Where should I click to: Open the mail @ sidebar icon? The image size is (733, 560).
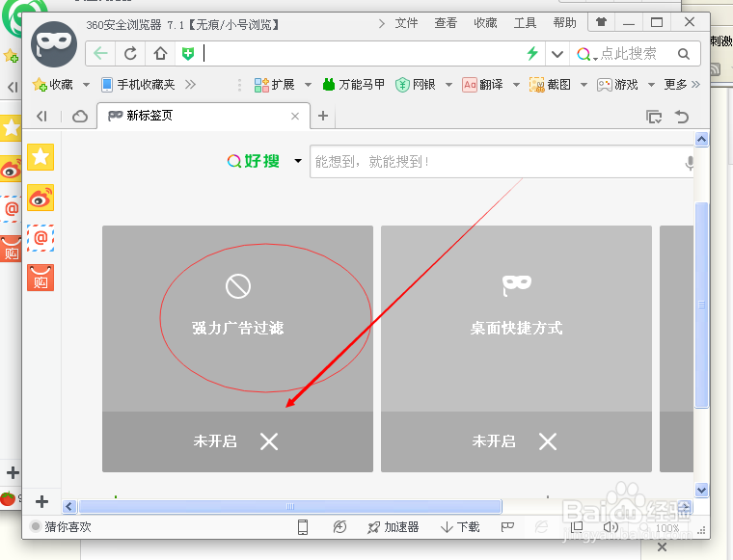click(x=41, y=238)
